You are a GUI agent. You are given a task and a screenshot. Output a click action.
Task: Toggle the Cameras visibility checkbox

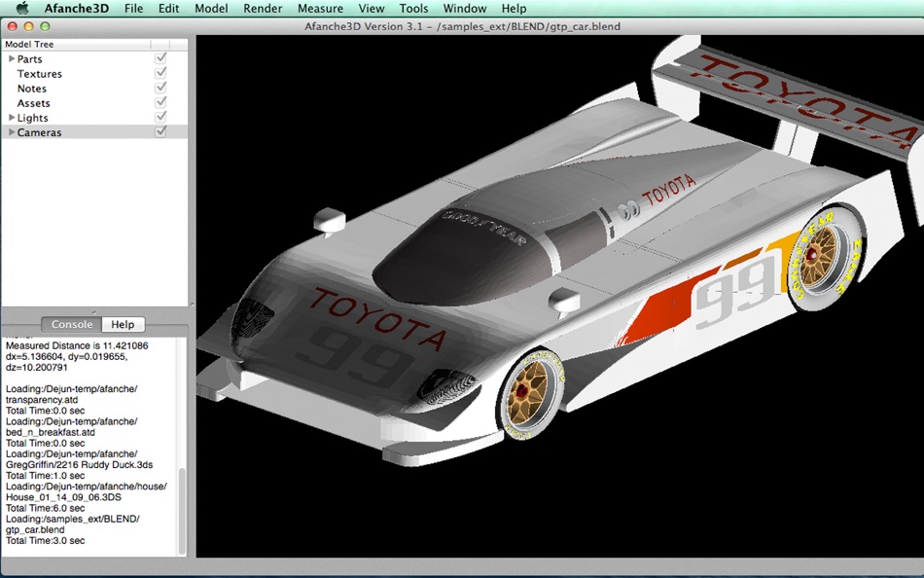(x=160, y=132)
